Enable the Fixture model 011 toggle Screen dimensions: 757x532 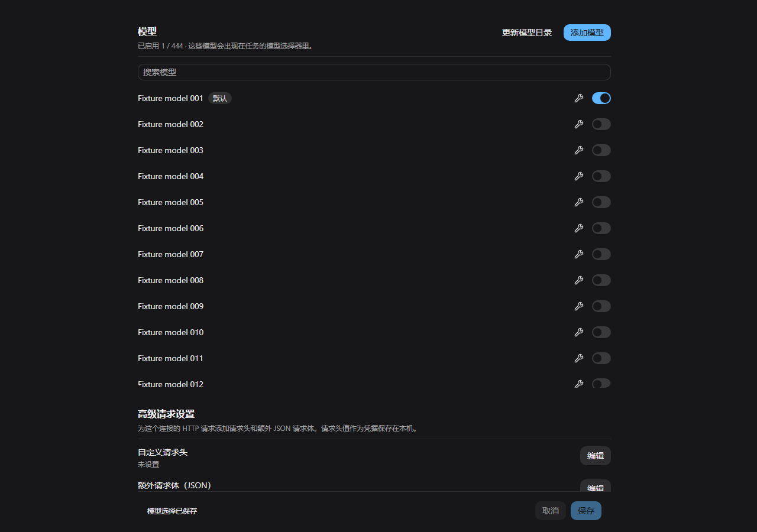pos(601,358)
